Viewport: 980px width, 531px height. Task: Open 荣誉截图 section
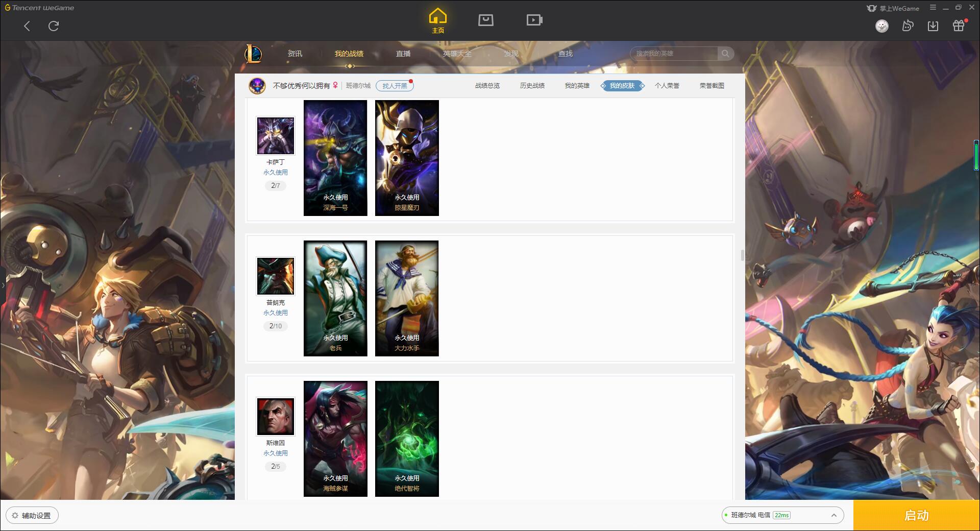pyautogui.click(x=712, y=86)
